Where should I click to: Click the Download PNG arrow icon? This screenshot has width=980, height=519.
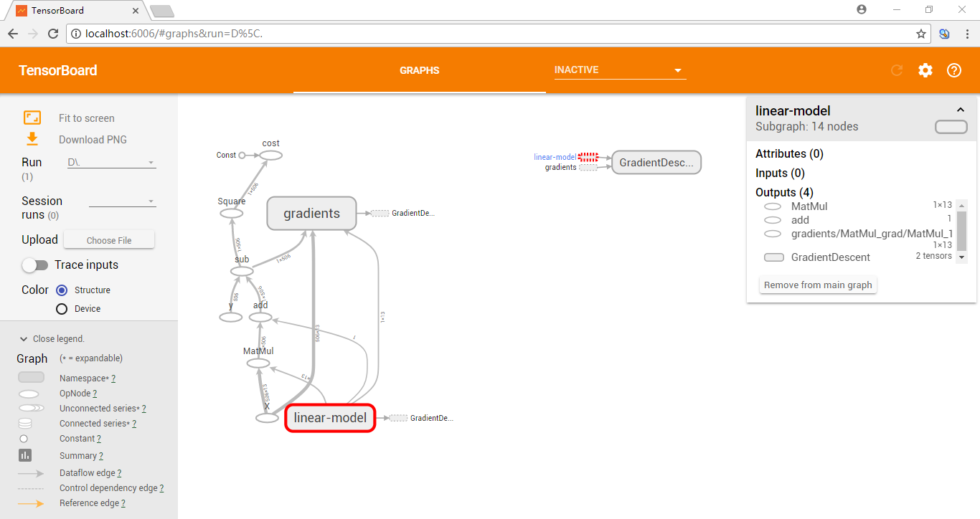point(32,139)
